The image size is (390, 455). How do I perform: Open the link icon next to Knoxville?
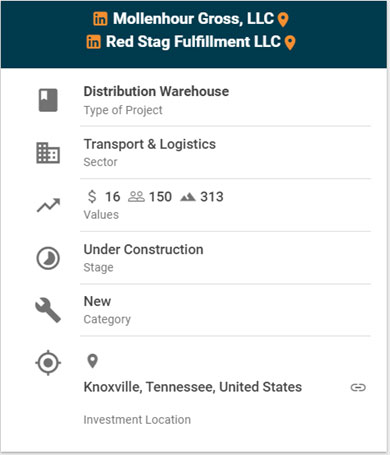tap(358, 387)
